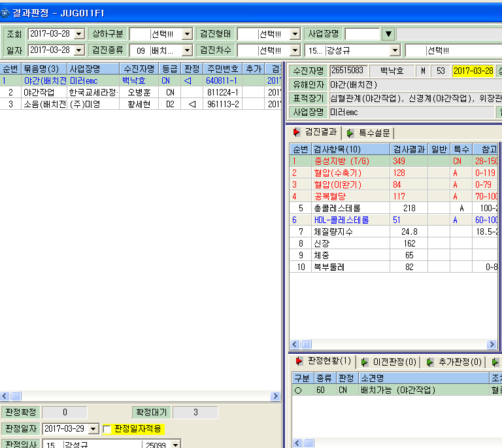Open the 검진형태 dropdown arrow

[295, 34]
